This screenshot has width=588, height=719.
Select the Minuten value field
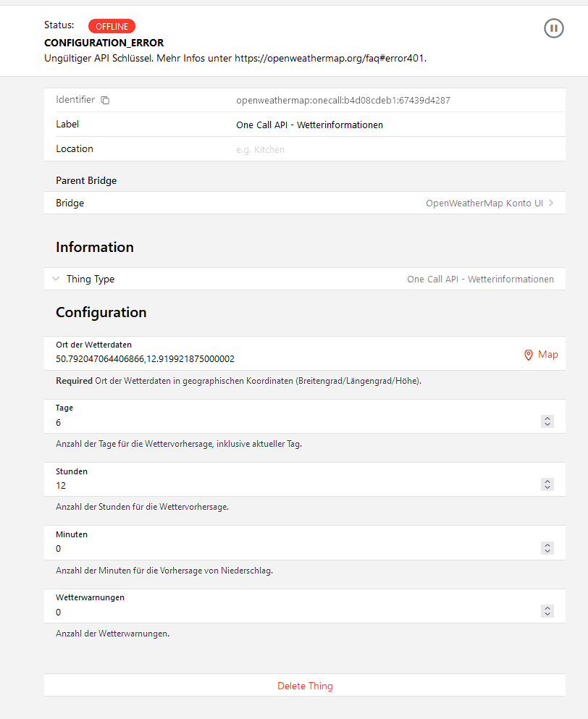click(x=290, y=549)
